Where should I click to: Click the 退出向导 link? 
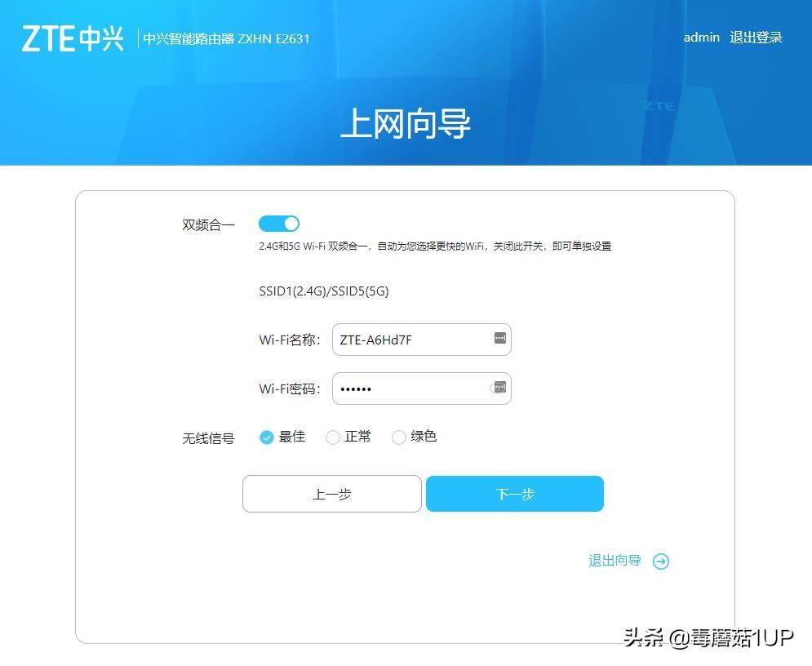coord(615,561)
